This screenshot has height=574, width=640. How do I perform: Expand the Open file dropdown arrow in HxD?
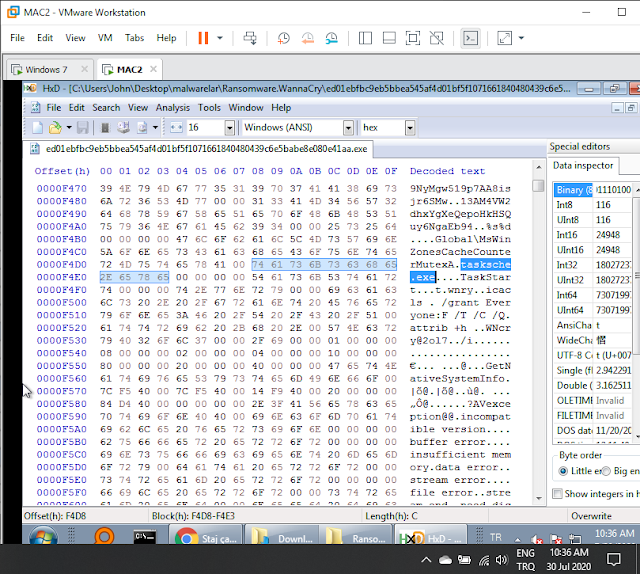click(x=69, y=127)
